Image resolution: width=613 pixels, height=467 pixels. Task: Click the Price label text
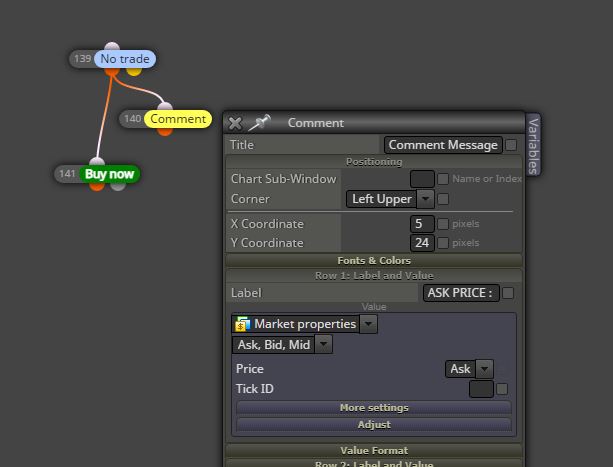coord(250,369)
